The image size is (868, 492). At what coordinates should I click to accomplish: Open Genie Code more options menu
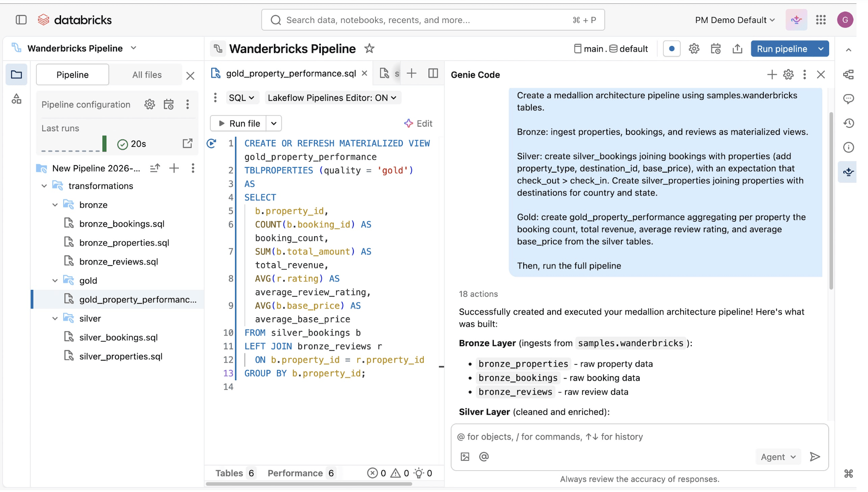[x=804, y=75]
